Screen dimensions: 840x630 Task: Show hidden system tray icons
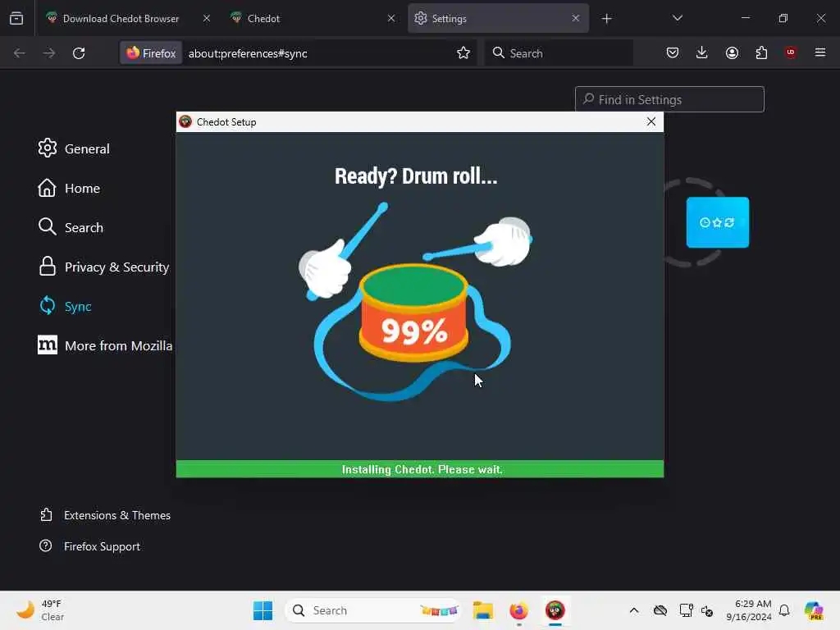pos(634,610)
